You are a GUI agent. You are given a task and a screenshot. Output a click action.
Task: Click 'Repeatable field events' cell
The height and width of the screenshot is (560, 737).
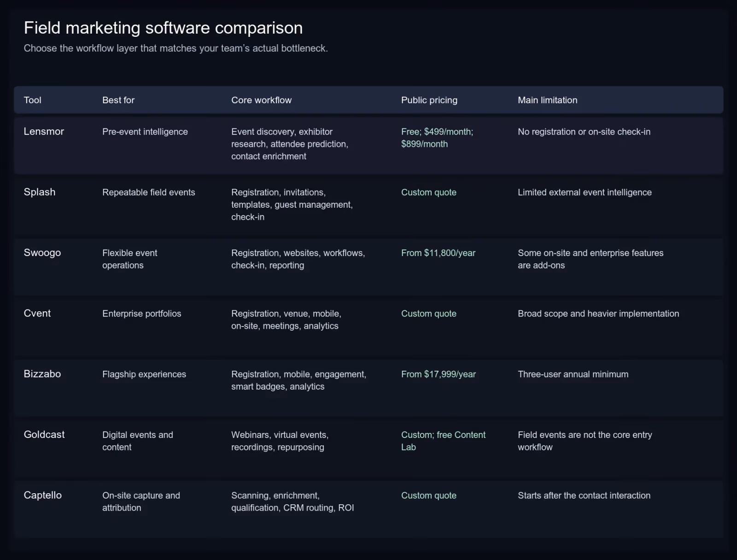click(149, 192)
